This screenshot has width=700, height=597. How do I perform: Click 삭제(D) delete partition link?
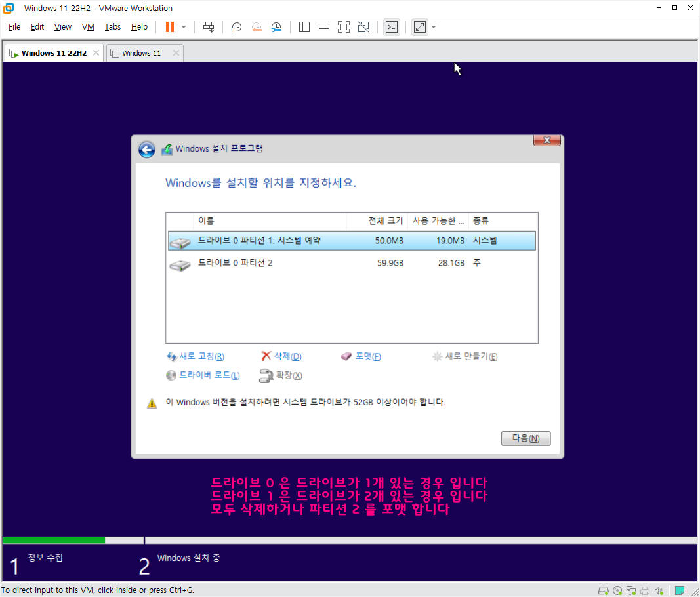click(x=281, y=356)
